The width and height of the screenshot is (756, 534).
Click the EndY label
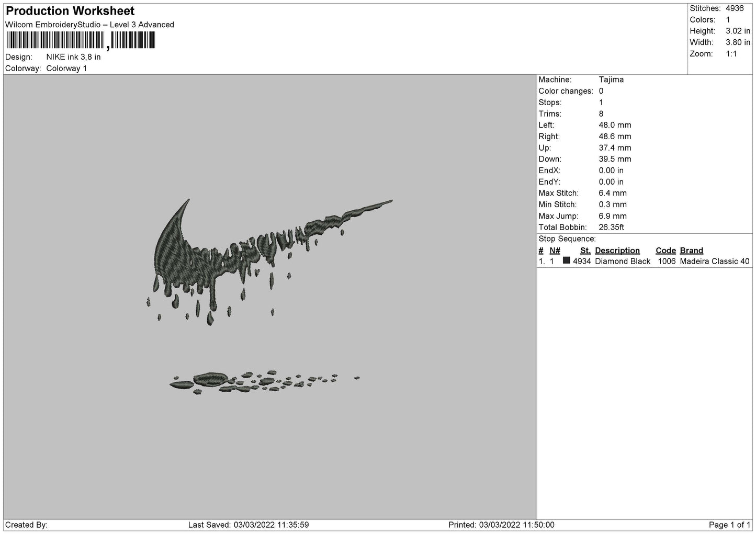[549, 182]
